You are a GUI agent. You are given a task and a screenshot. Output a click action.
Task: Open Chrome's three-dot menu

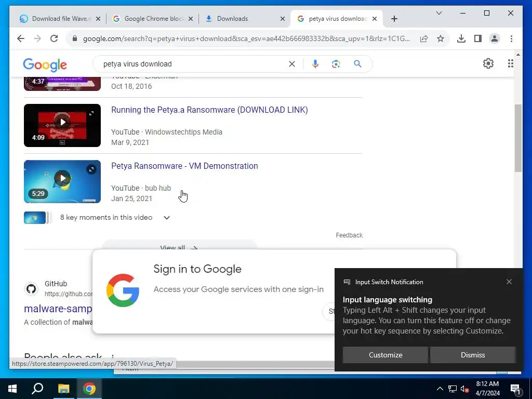[x=511, y=38]
